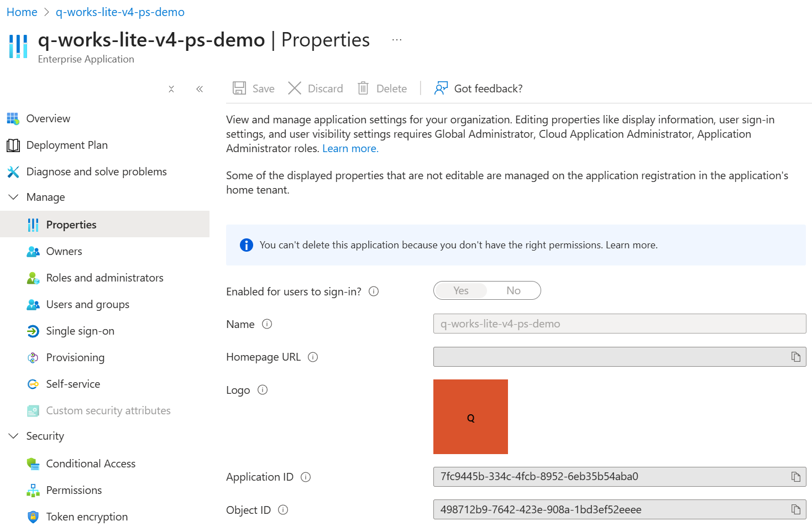Click Learn more link in description
The height and width of the screenshot is (526, 812).
click(350, 148)
